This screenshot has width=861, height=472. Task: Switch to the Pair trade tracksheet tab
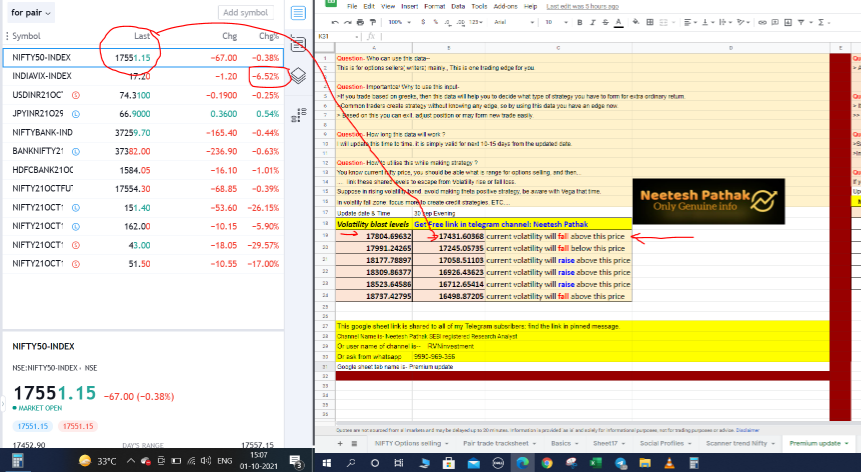coord(500,442)
